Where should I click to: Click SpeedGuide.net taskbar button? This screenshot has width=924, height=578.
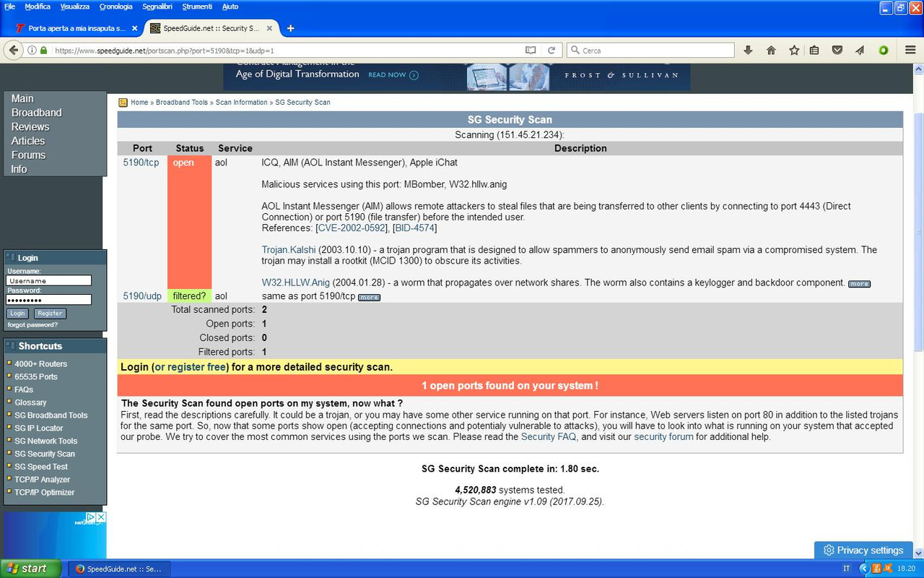[119, 569]
